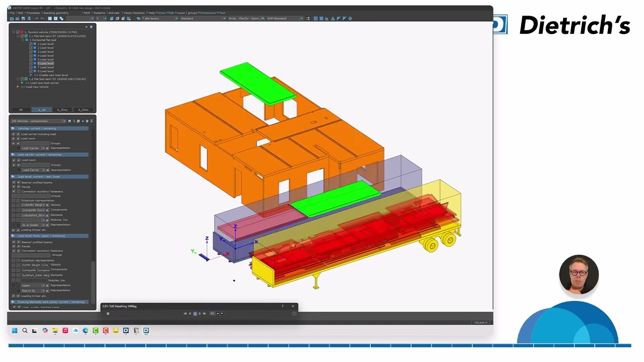Click the Task View icon on the taskbar
The image size is (644, 362).
pos(34,330)
